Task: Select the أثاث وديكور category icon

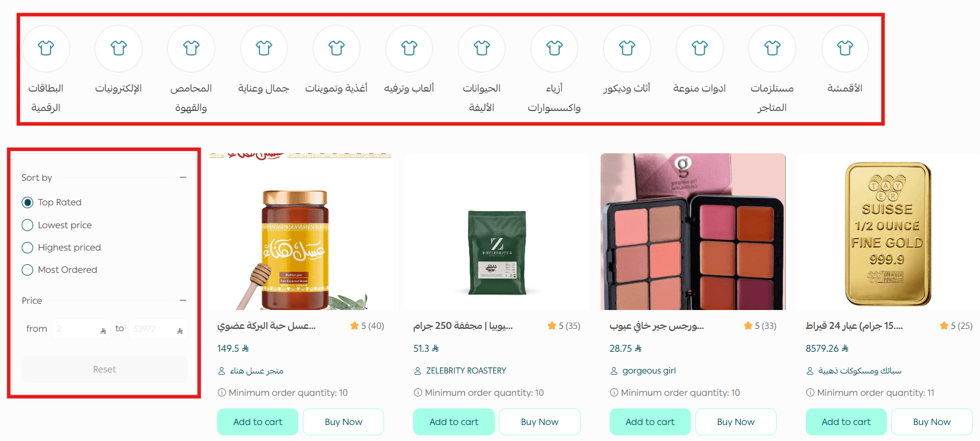Action: coord(627,49)
